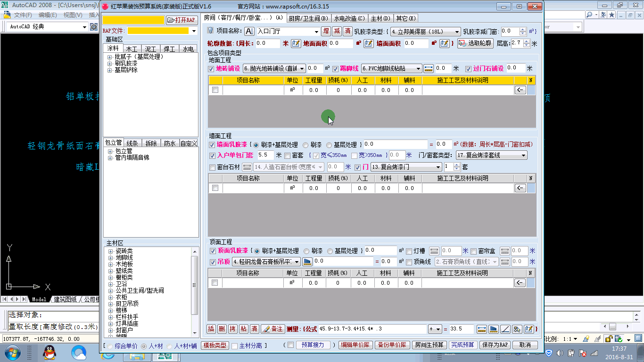The image size is (644, 362).
Task: Click the 清 clear button beside project name
Action: [347, 32]
